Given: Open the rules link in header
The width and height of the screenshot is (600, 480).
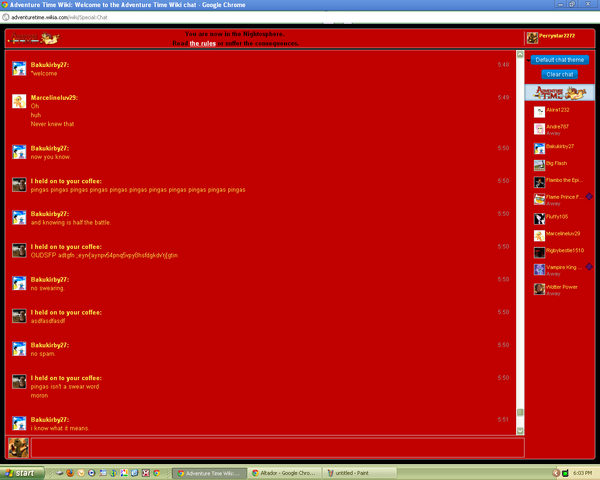Looking at the screenshot, I should point(202,43).
